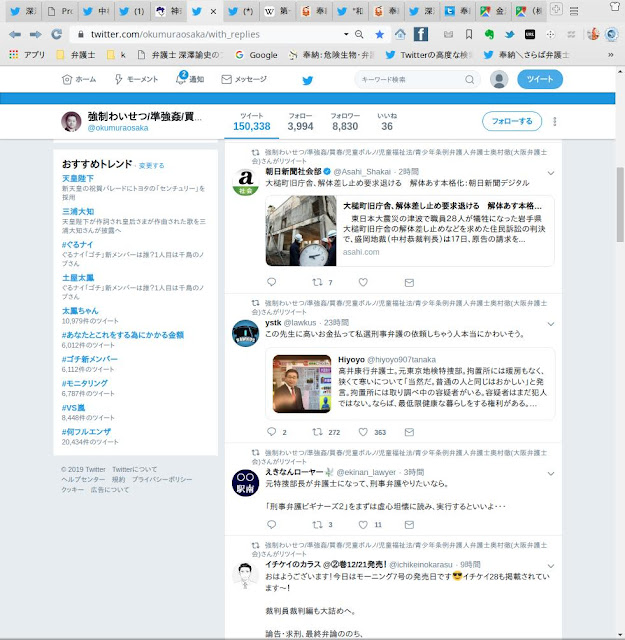Click search magnifier in Twitter search box
This screenshot has height=640, width=625.
(x=470, y=80)
